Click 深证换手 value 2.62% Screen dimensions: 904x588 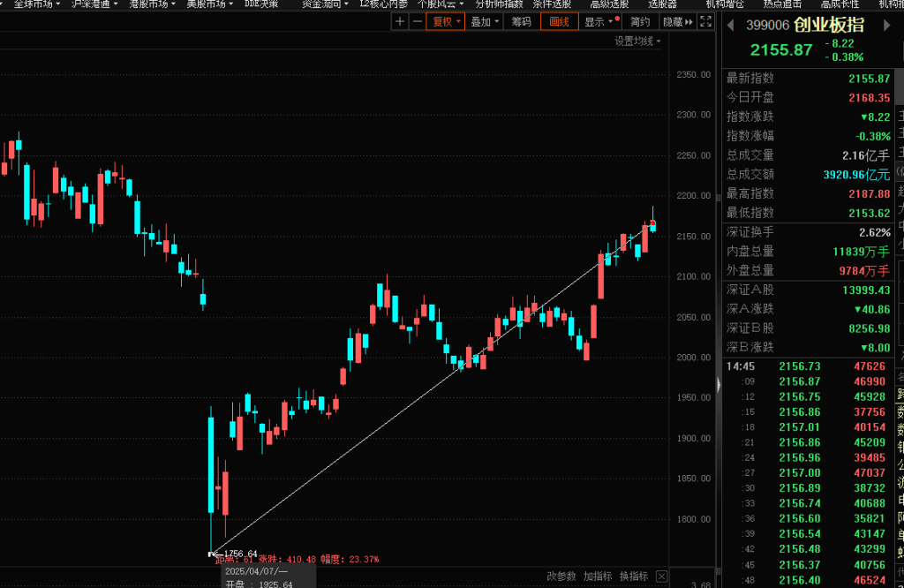pos(875,232)
